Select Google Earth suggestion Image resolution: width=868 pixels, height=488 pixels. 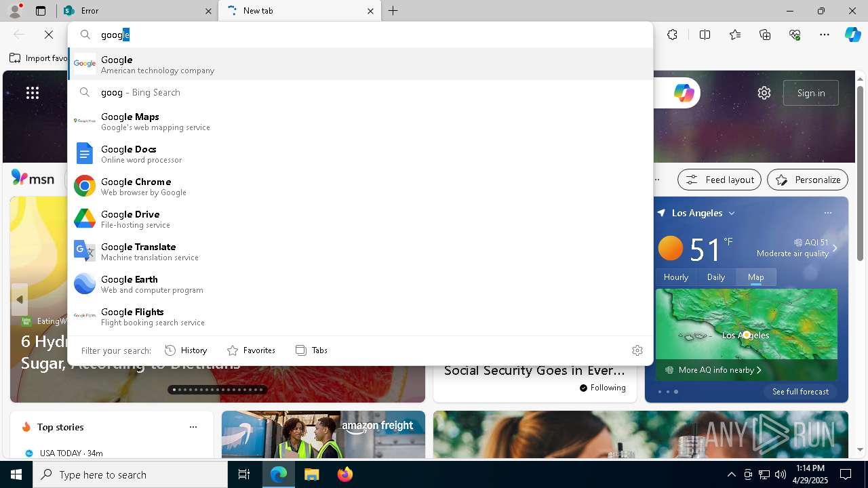(360, 284)
